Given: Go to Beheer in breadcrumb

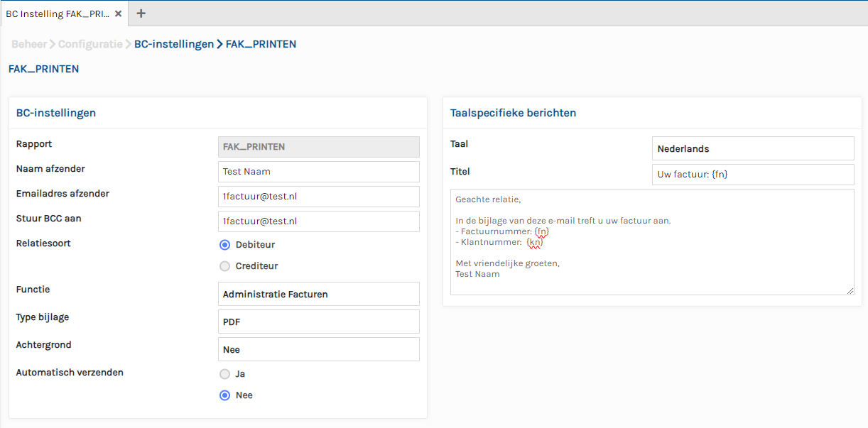Looking at the screenshot, I should point(28,44).
